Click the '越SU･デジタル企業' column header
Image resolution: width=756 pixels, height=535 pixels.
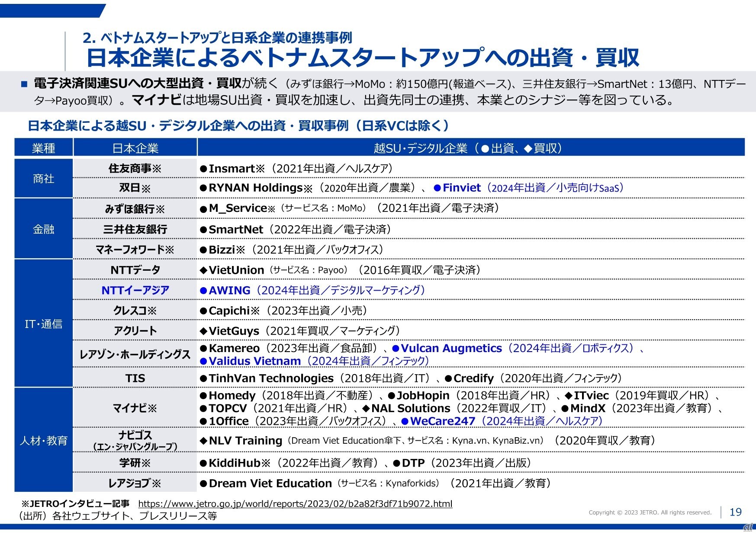(471, 148)
